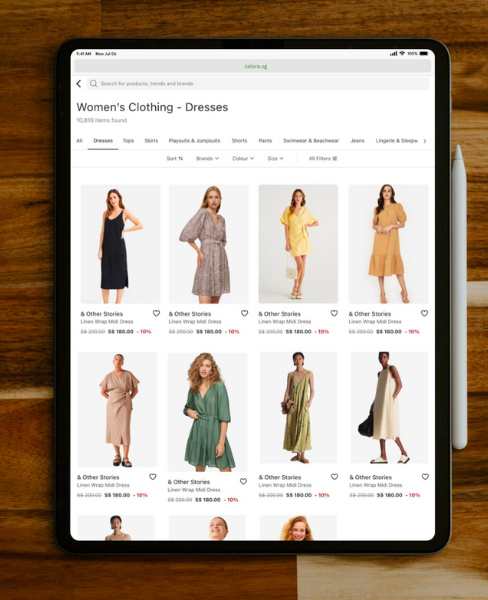
Task: Open the All Filters panel
Action: coord(323,158)
